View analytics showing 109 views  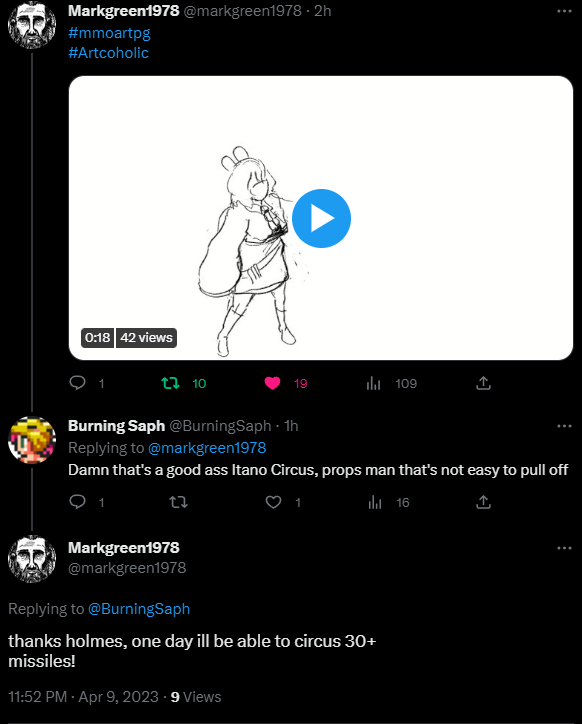(373, 383)
